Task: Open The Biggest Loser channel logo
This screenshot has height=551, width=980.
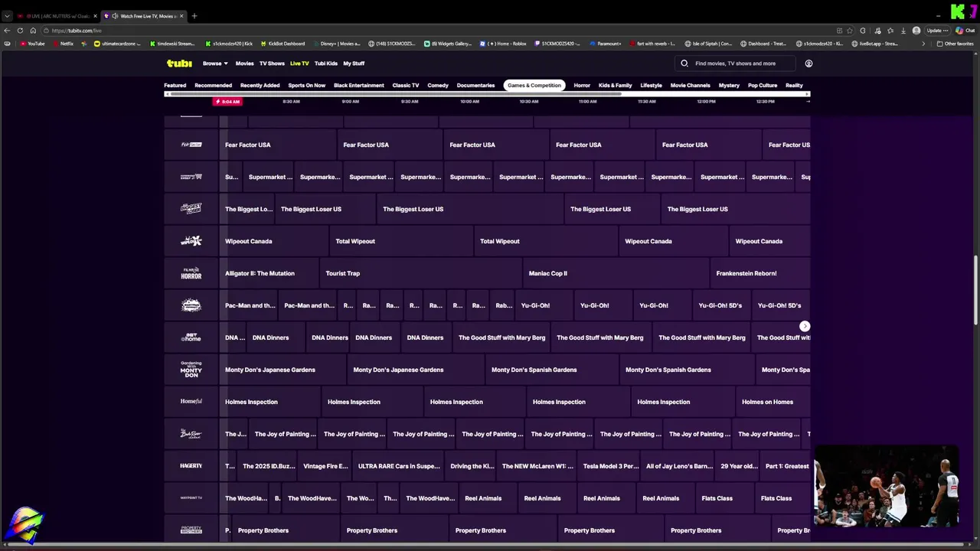Action: 191,209
